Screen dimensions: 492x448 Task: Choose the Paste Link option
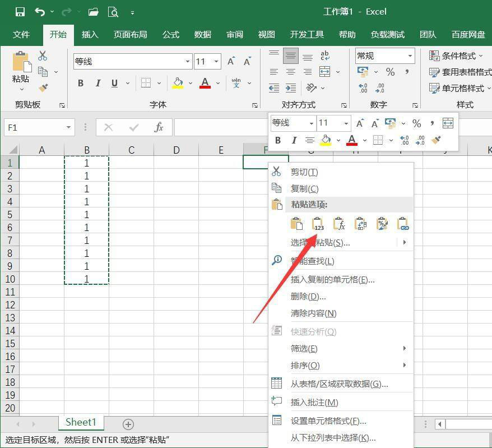[x=403, y=224]
